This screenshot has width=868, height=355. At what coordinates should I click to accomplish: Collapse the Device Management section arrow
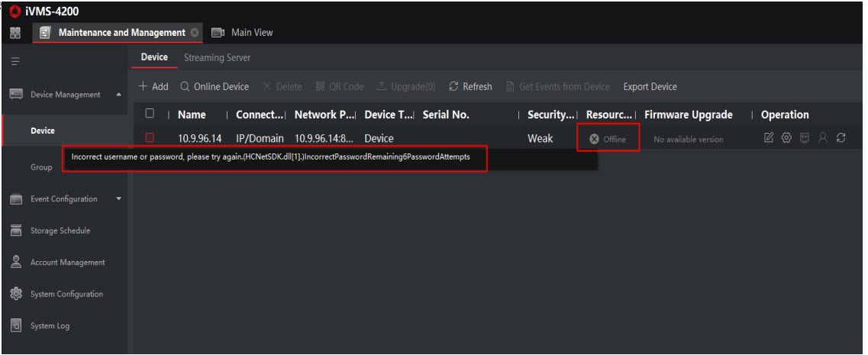tap(118, 95)
